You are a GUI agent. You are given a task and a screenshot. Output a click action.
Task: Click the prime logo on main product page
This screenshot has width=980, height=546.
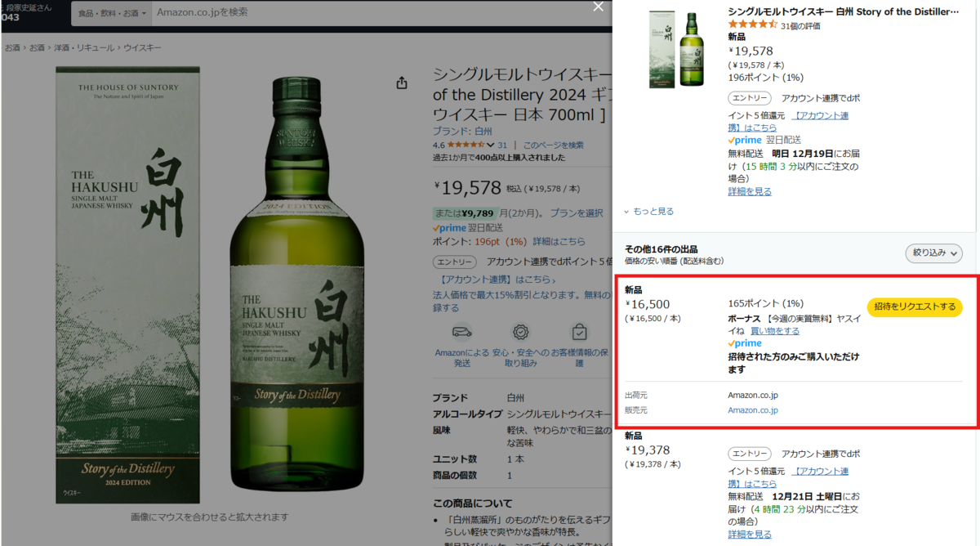click(x=449, y=228)
